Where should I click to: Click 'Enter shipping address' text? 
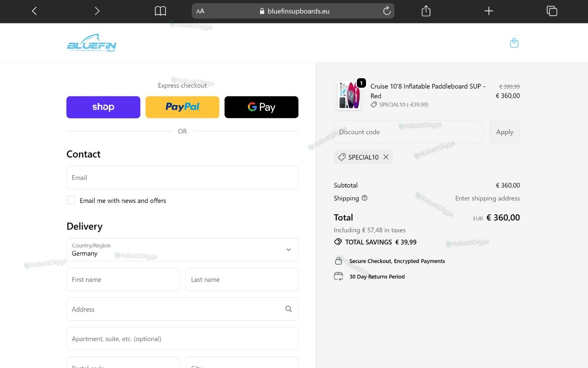pyautogui.click(x=488, y=198)
